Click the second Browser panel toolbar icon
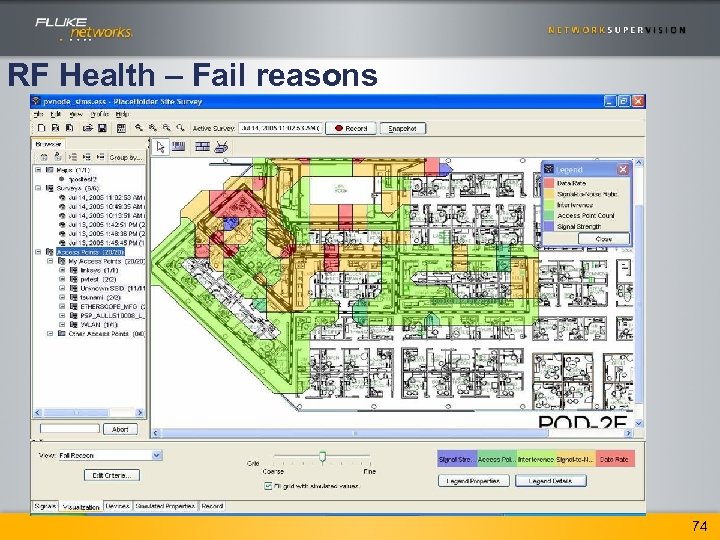This screenshot has height=540, width=720. coord(58,157)
